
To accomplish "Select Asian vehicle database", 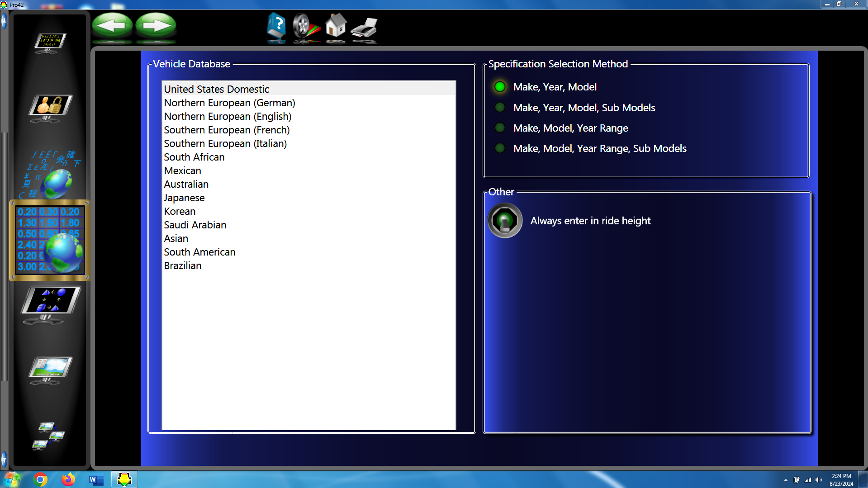I will 308,238.
